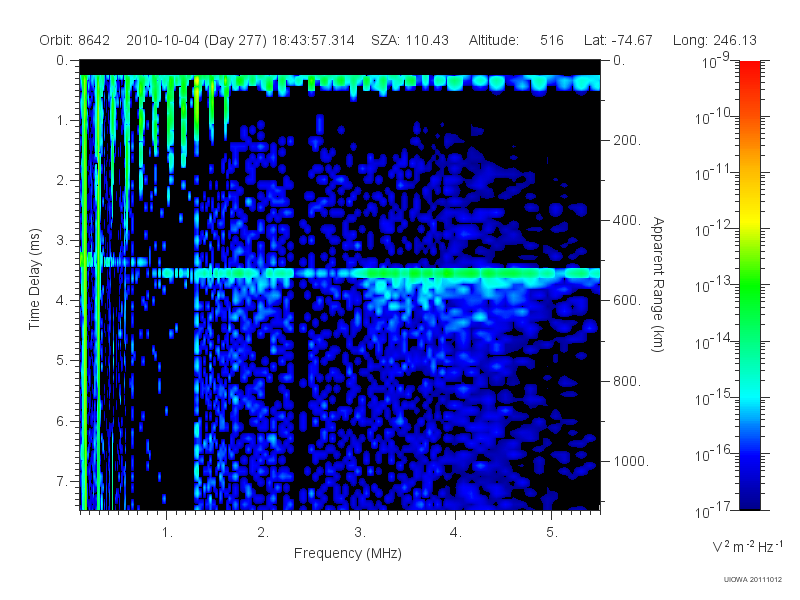
Task: Click the '200.' Apparent Range tick label
Action: (x=627, y=140)
